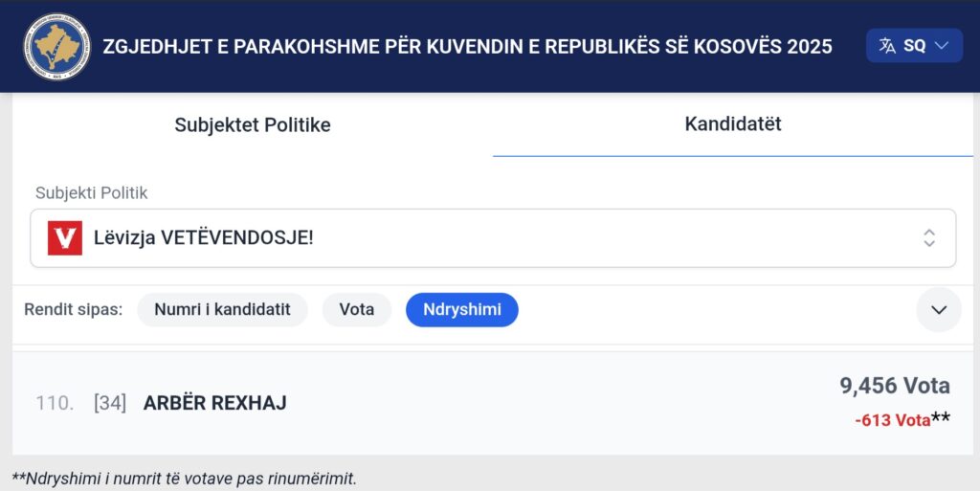
Task: Open the SQ language dropdown
Action: point(914,46)
